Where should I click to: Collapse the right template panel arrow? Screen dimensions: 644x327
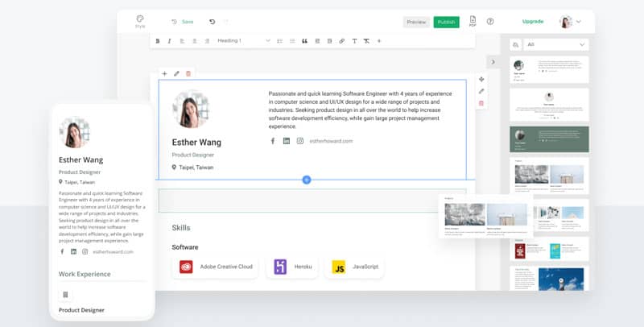point(493,62)
